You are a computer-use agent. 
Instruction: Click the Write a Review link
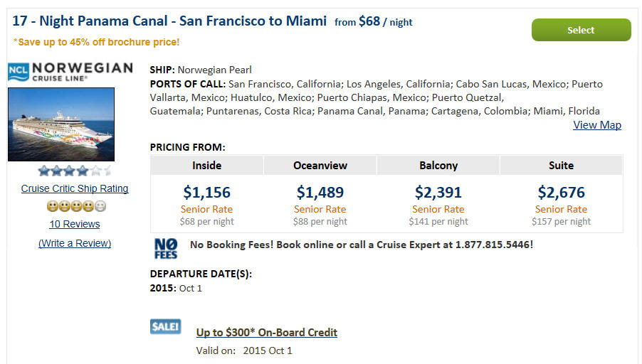[75, 243]
